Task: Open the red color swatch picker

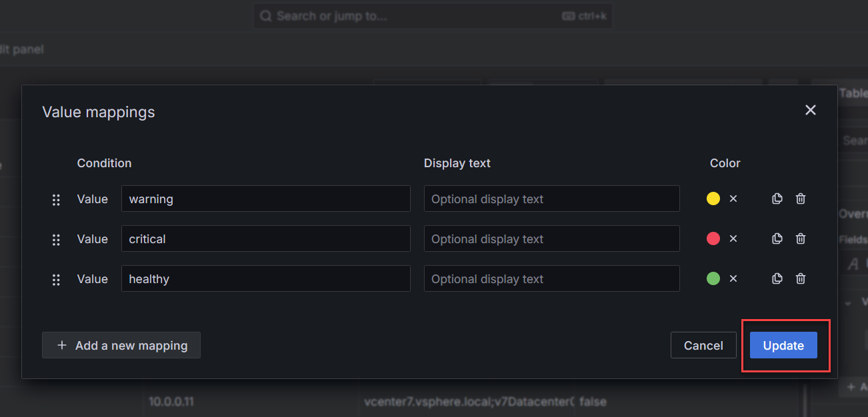Action: tap(713, 238)
